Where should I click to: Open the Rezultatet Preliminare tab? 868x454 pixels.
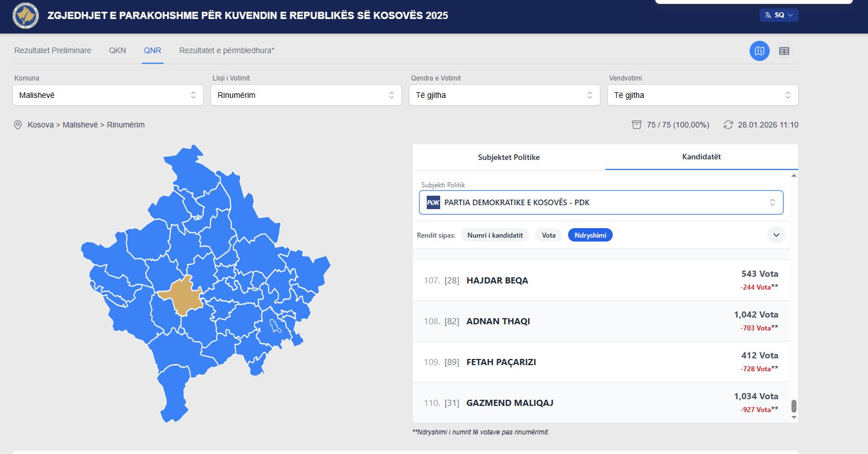coord(53,50)
